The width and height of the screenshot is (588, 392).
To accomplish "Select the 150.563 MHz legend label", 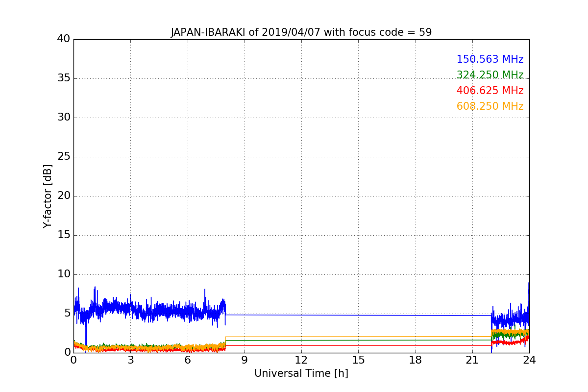I will pos(490,59).
